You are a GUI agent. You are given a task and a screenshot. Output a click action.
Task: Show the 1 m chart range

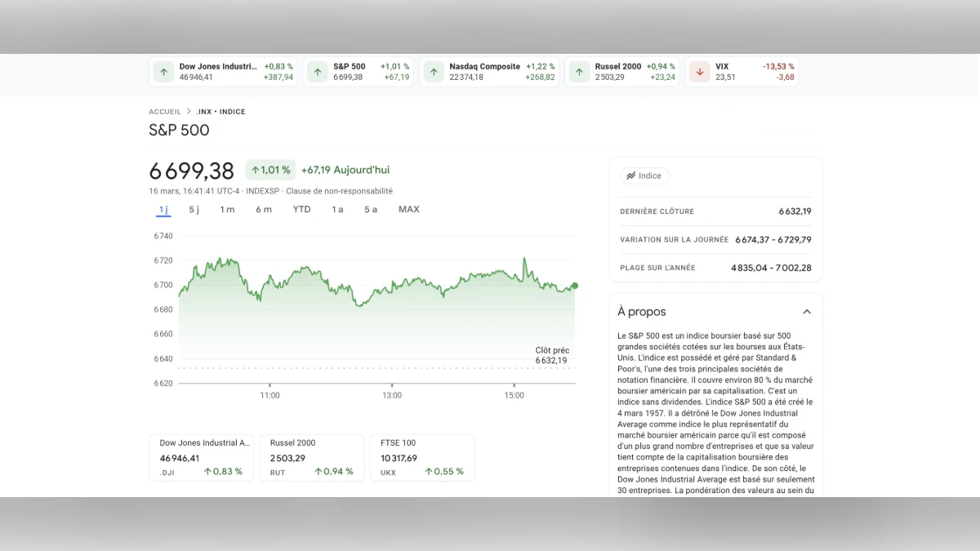227,210
